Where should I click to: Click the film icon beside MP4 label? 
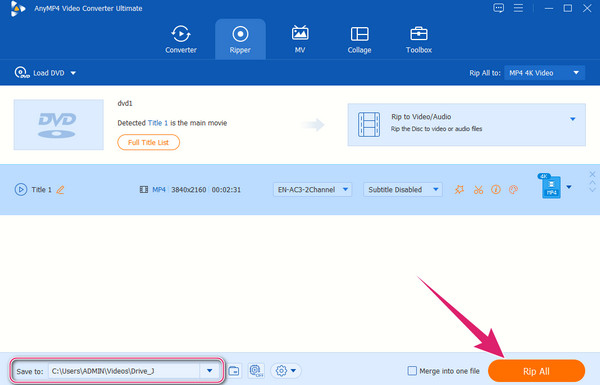(144, 189)
